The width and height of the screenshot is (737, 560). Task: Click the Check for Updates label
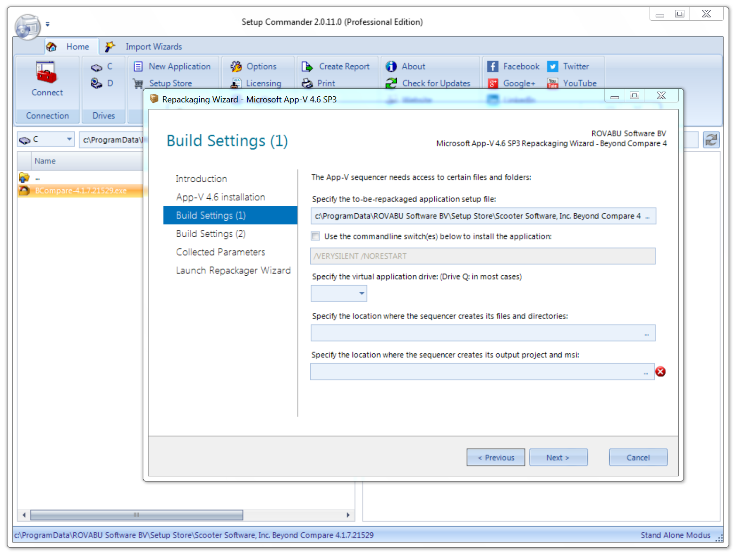point(436,84)
